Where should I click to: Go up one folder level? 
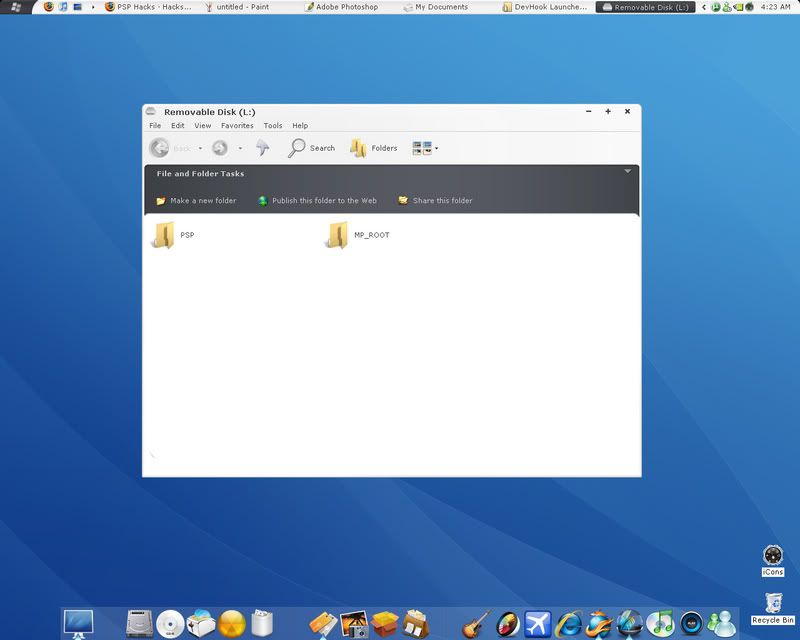pos(263,147)
